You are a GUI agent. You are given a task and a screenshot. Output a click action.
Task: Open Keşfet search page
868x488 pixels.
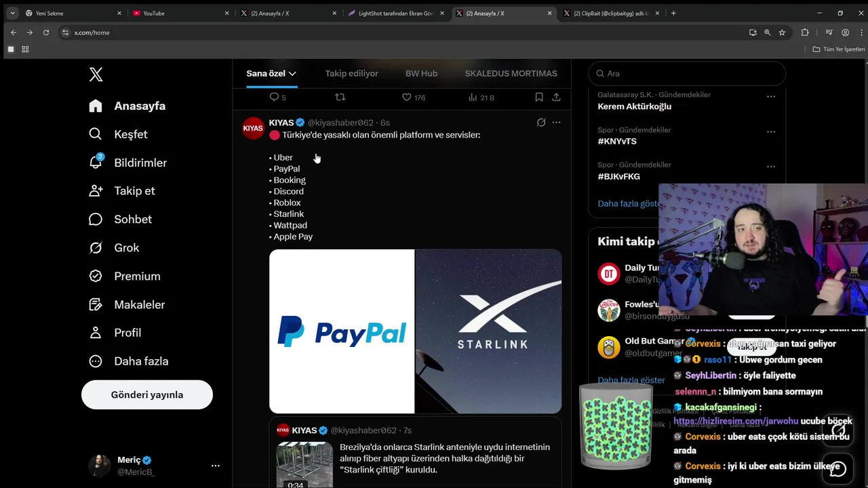tap(119, 134)
